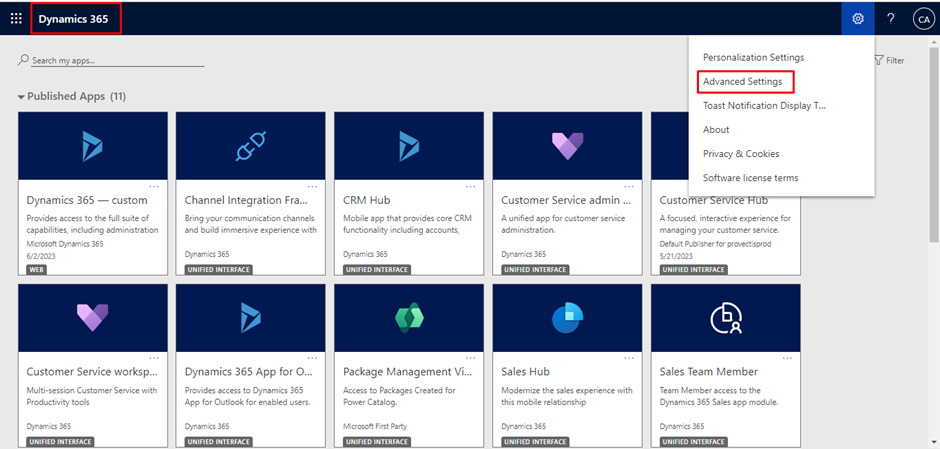Viewport: 940px width, 449px height.
Task: Click the Dynamics 365 header title
Action: [x=74, y=19]
